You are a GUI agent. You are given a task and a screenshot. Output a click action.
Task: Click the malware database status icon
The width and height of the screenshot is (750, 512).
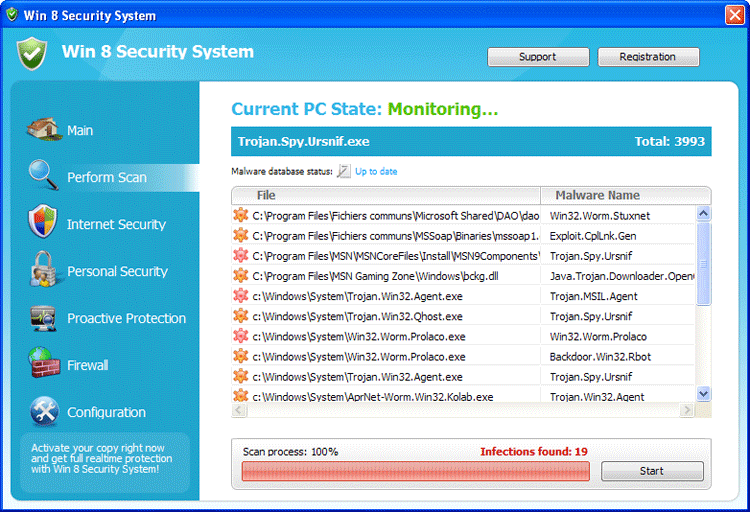pyautogui.click(x=344, y=171)
